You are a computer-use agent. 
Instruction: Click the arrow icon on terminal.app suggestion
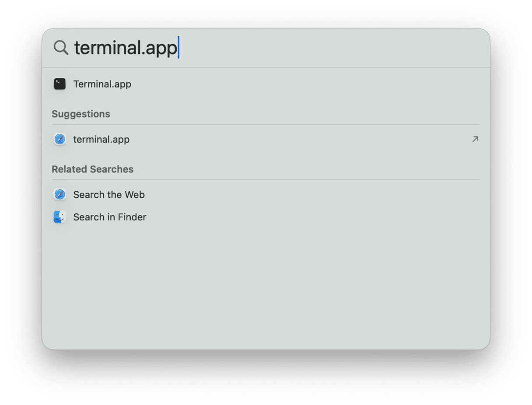click(475, 140)
